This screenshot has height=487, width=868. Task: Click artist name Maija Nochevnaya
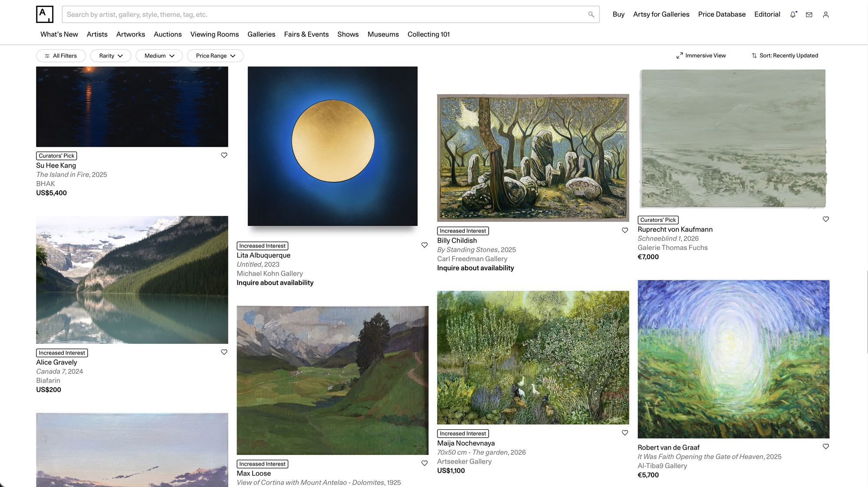coord(466,443)
